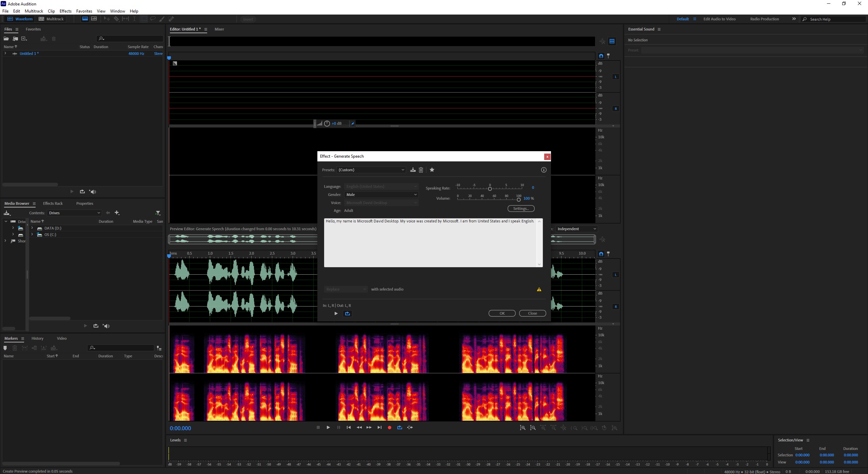Click the Media Browser import download icon

[7, 213]
